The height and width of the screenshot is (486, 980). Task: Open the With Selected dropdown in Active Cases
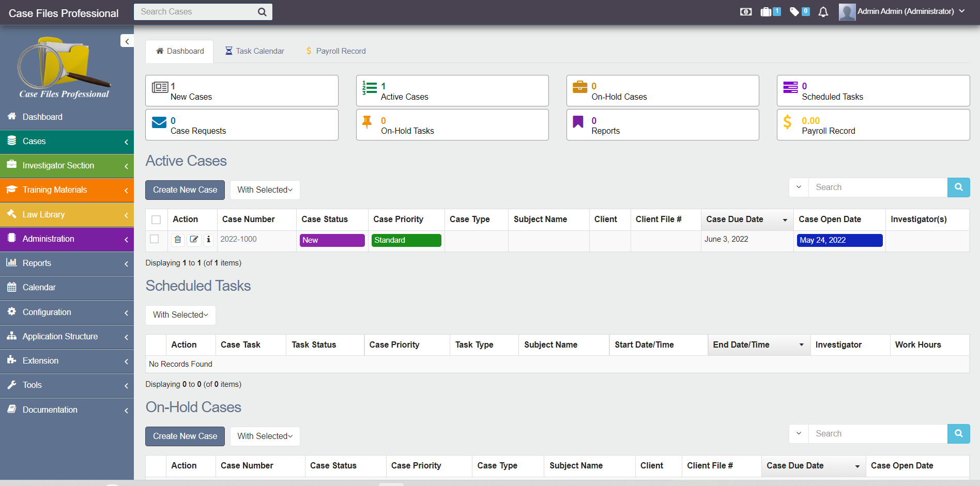coord(264,190)
